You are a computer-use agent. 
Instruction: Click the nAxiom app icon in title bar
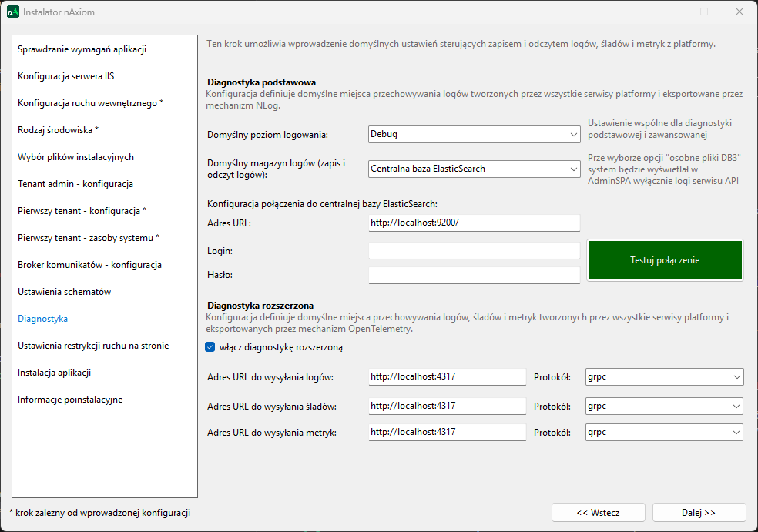coord(12,12)
